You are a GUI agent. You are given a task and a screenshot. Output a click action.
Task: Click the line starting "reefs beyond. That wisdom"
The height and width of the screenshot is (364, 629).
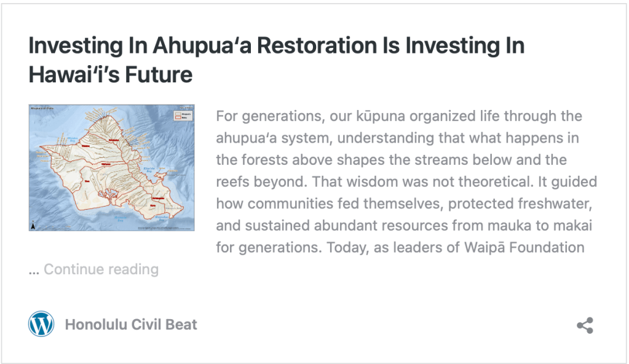[x=406, y=183]
